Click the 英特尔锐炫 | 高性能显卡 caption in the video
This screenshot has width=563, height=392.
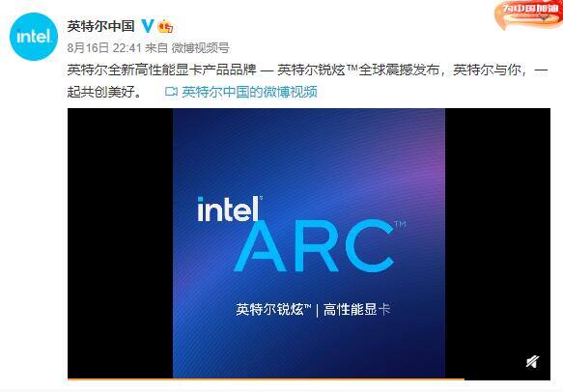tap(313, 309)
